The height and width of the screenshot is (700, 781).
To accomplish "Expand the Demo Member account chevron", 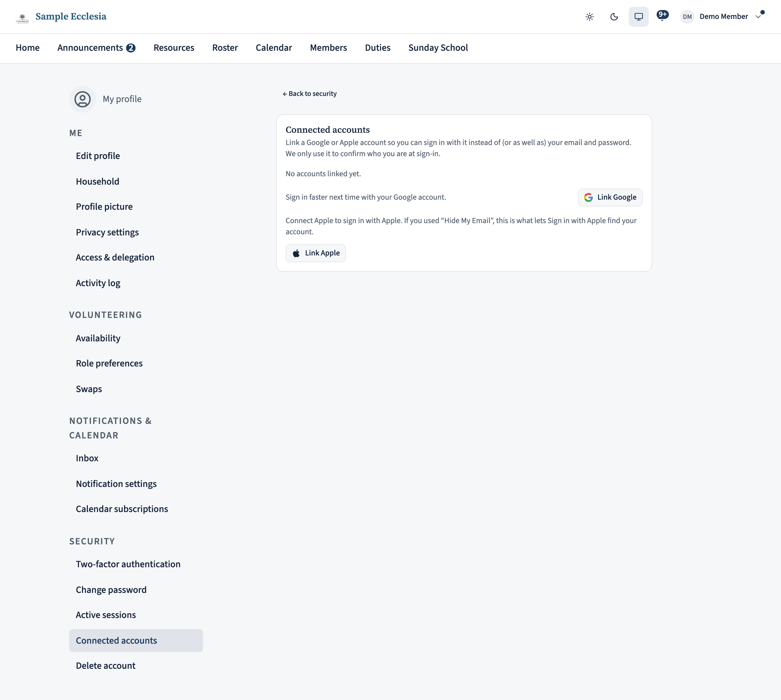I will tap(758, 16).
